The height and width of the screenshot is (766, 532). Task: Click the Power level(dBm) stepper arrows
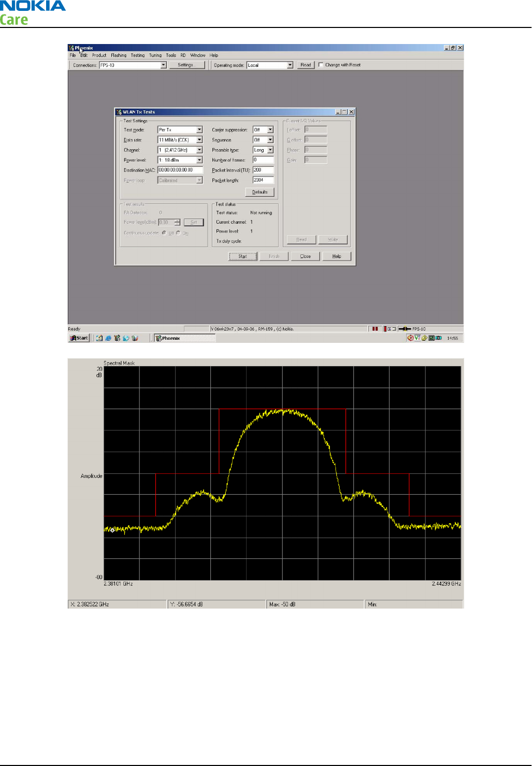click(x=177, y=222)
